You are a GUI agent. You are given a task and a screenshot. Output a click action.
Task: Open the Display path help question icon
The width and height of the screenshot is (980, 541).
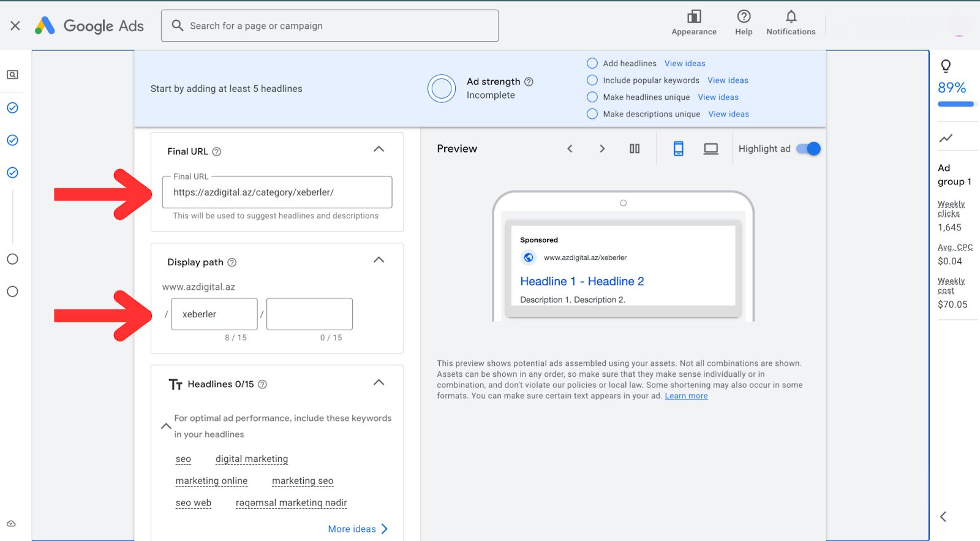(x=232, y=262)
